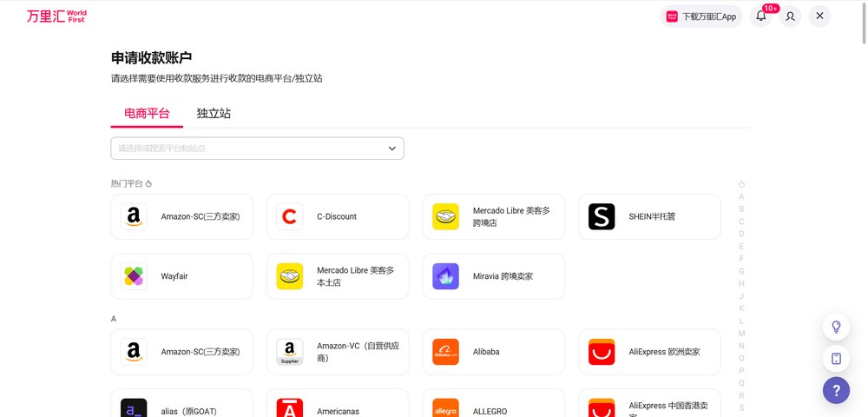Open the lightbulb tips floating button
This screenshot has height=417, width=868.
click(836, 327)
